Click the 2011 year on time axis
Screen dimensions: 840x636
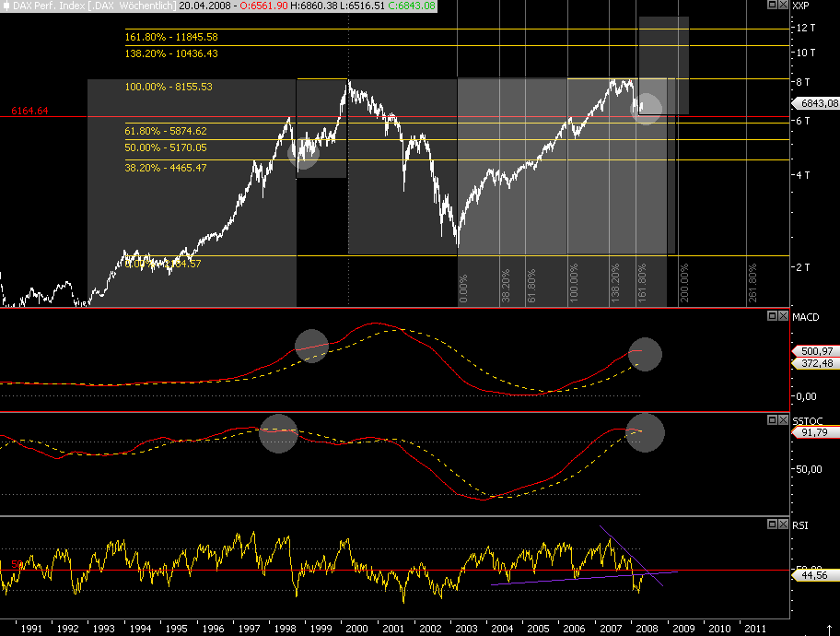pyautogui.click(x=755, y=629)
